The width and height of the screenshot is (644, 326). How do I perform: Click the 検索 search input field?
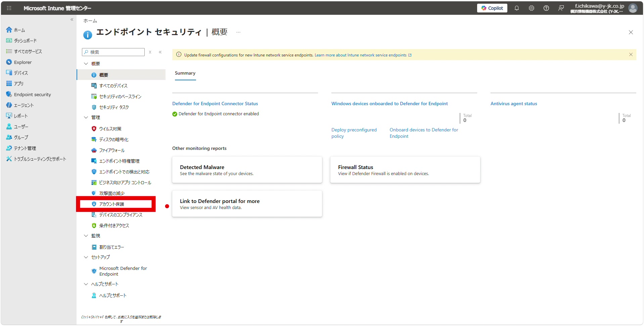(113, 52)
